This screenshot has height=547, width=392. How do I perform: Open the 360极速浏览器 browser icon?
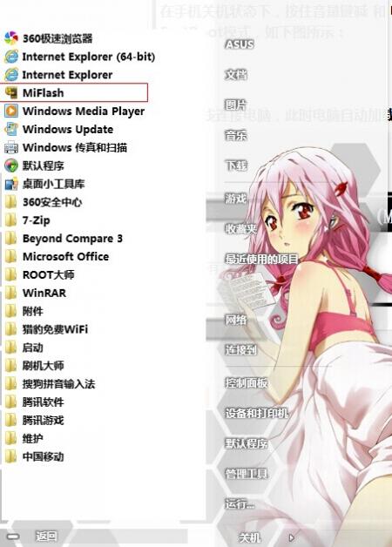coord(11,38)
